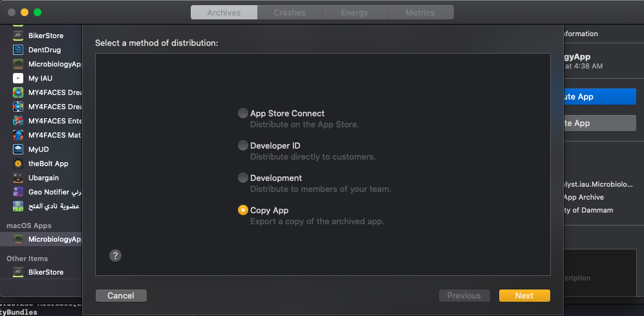This screenshot has width=644, height=316.
Task: Open the help question mark button
Action: pyautogui.click(x=115, y=255)
